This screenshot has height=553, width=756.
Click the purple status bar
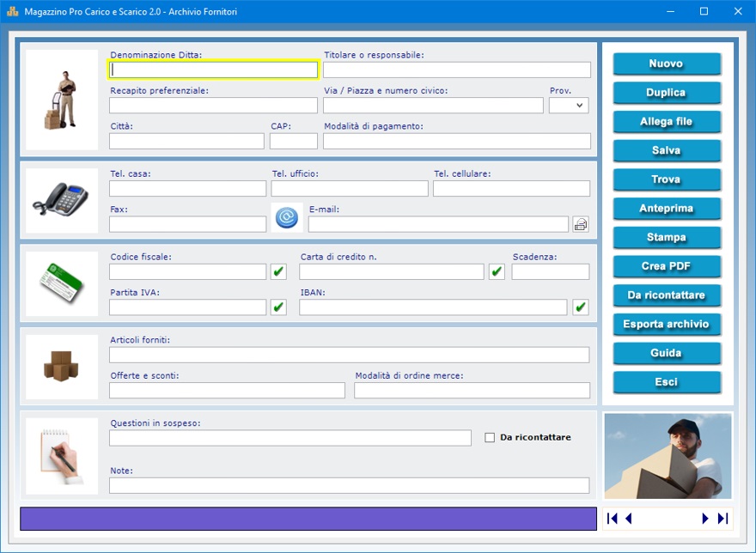tap(308, 519)
